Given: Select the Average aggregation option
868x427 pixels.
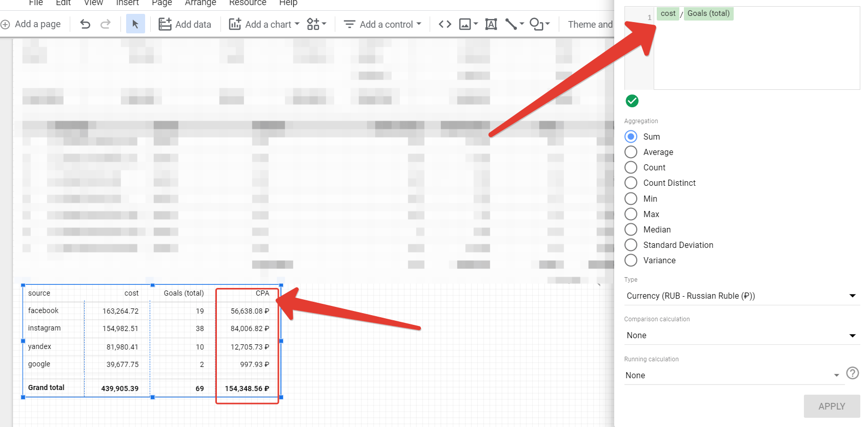Looking at the screenshot, I should tap(631, 152).
